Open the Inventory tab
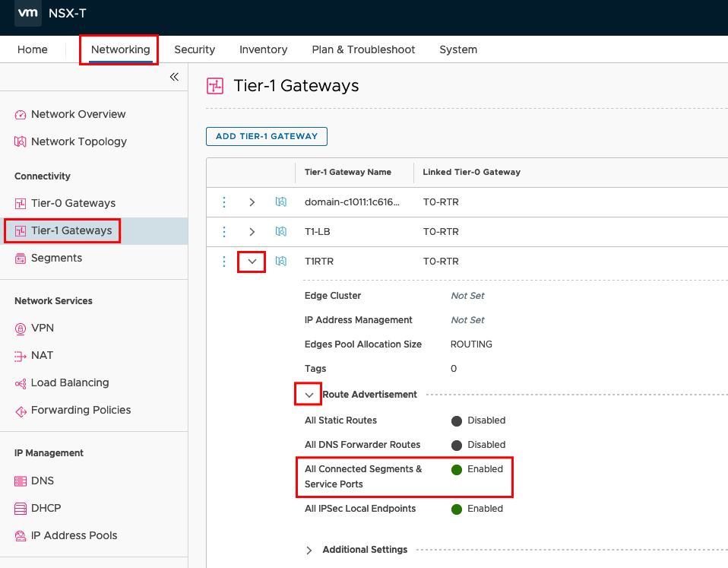Screen dimensions: 728x568 pos(263,49)
